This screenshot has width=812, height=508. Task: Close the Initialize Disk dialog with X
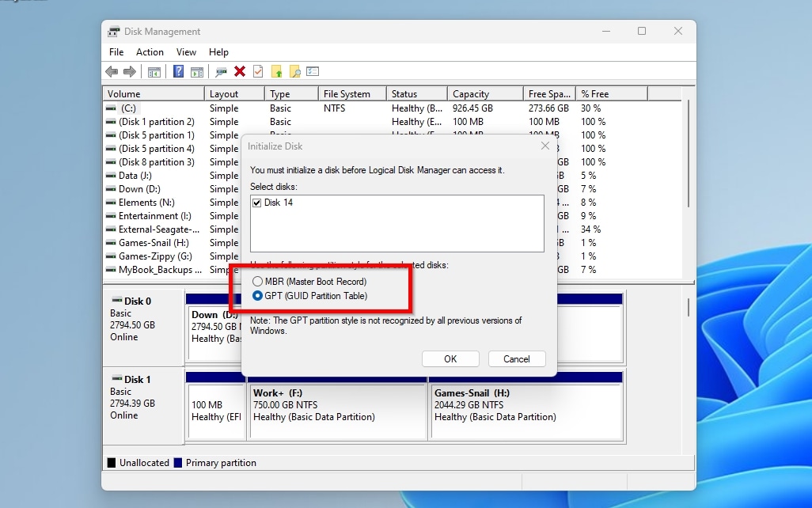(x=544, y=146)
